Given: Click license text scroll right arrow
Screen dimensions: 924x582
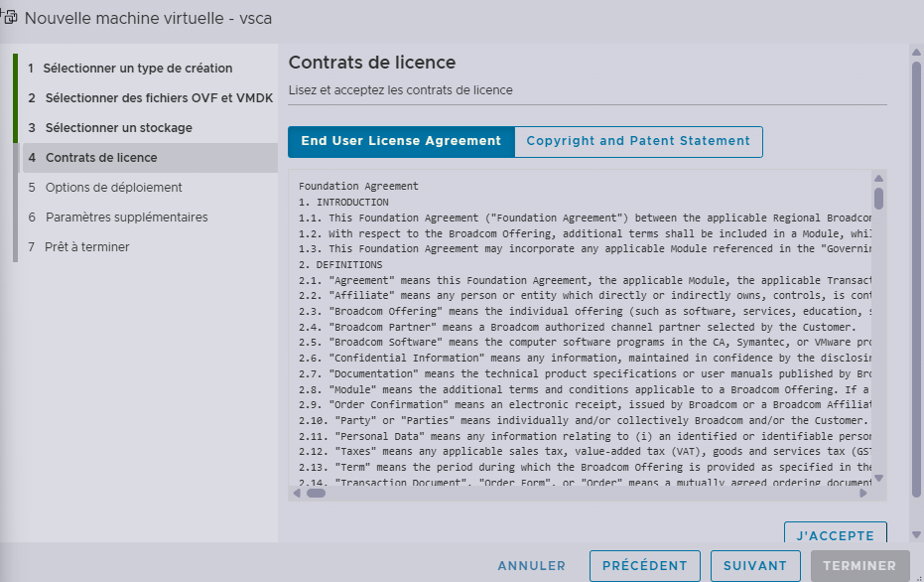Looking at the screenshot, I should (863, 493).
